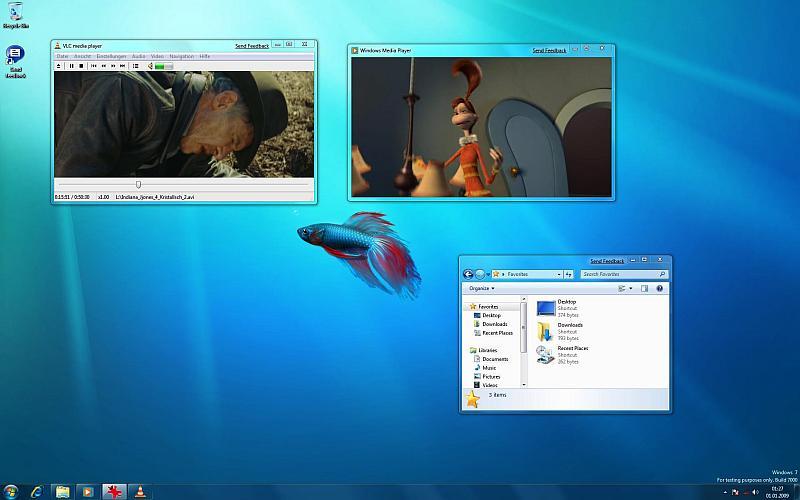Mute VLC audio with the speaker icon
The width and height of the screenshot is (800, 500).
pyautogui.click(x=149, y=66)
